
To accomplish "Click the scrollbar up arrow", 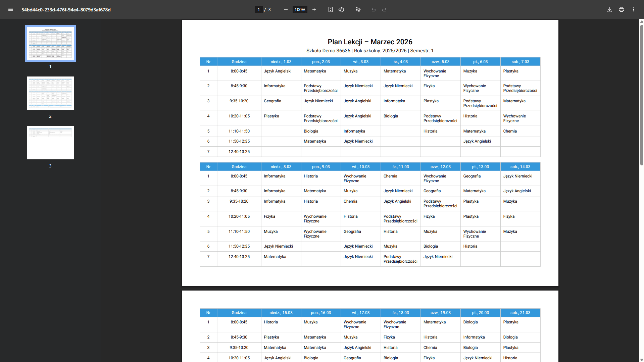I will 642,21.
